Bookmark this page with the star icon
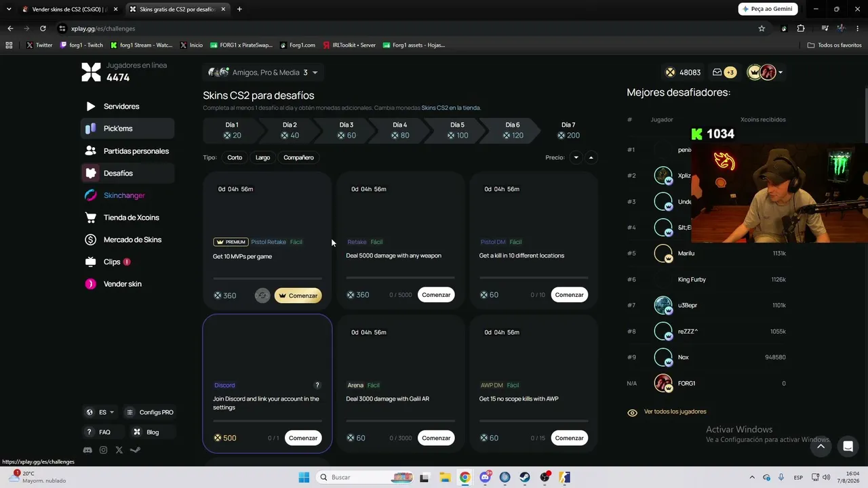This screenshot has height=488, width=868. pyautogui.click(x=762, y=28)
